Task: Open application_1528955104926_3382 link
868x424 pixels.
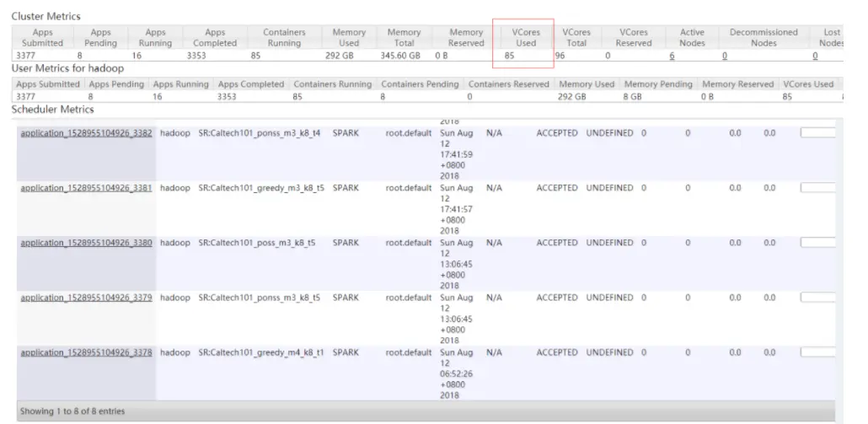Action: pyautogui.click(x=86, y=133)
